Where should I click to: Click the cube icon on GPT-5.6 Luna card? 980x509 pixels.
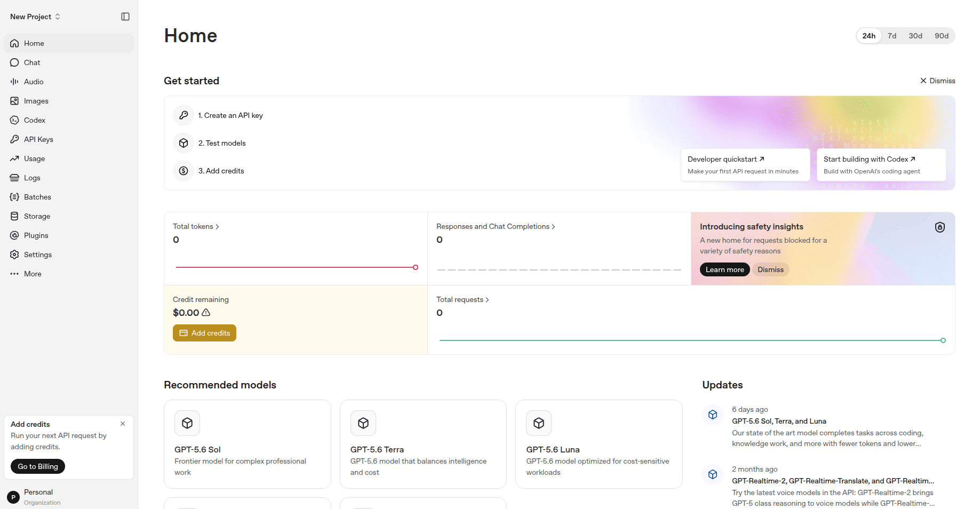(539, 423)
